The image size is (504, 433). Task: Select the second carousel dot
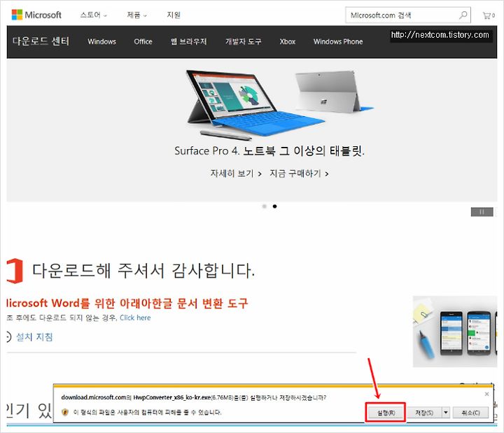tap(274, 206)
